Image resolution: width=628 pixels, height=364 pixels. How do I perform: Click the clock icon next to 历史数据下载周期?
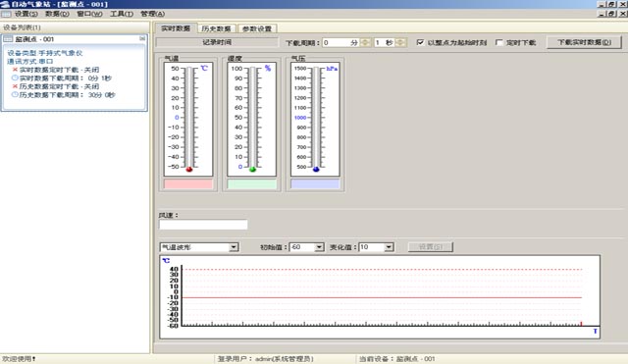pyautogui.click(x=15, y=95)
